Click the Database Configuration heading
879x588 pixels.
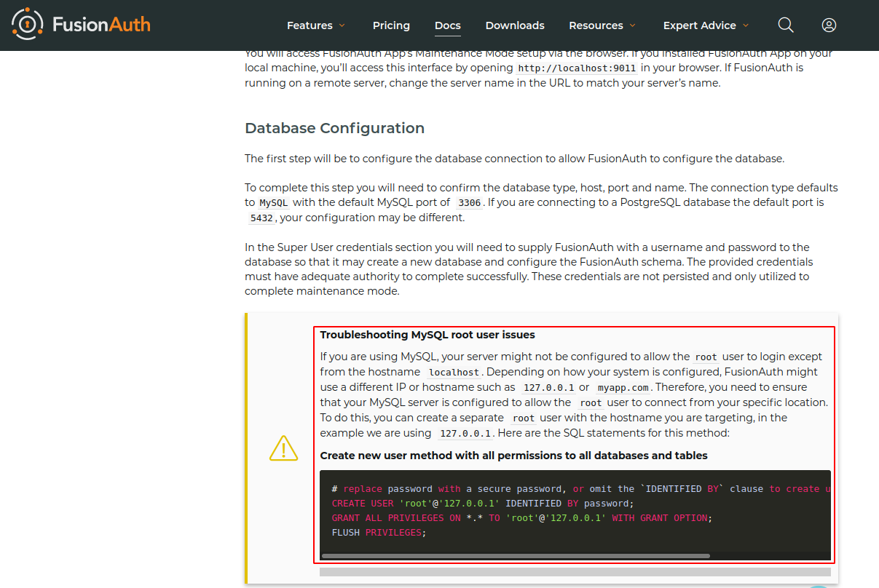pyautogui.click(x=334, y=128)
